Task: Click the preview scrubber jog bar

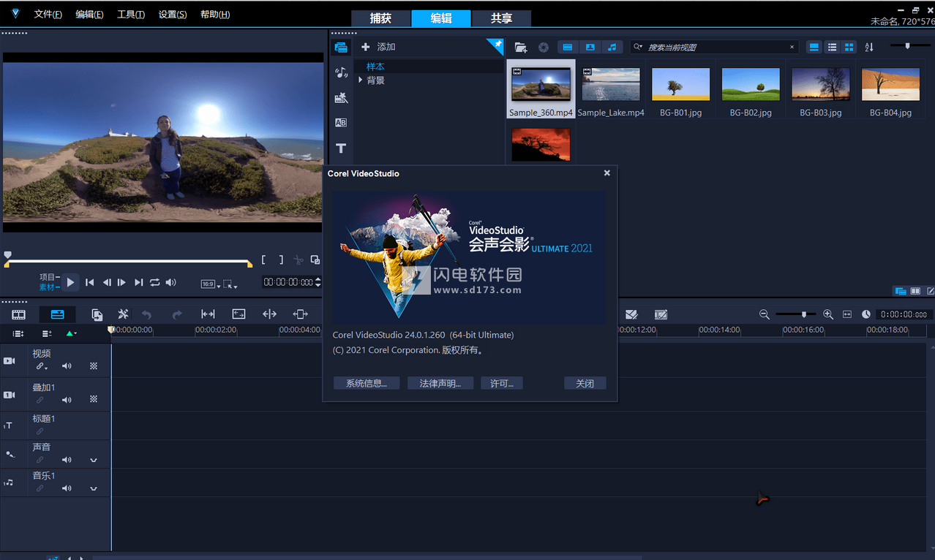Action: [x=128, y=261]
